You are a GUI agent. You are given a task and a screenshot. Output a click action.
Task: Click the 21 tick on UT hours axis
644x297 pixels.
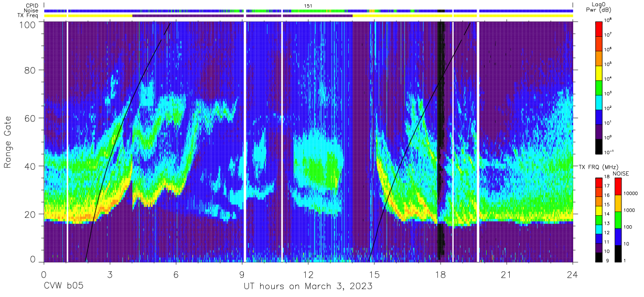pyautogui.click(x=507, y=274)
